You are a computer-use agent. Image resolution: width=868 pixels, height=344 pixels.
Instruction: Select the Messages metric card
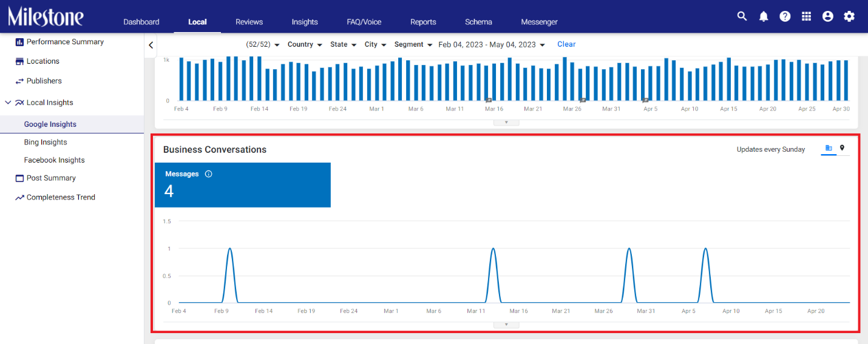(x=243, y=185)
